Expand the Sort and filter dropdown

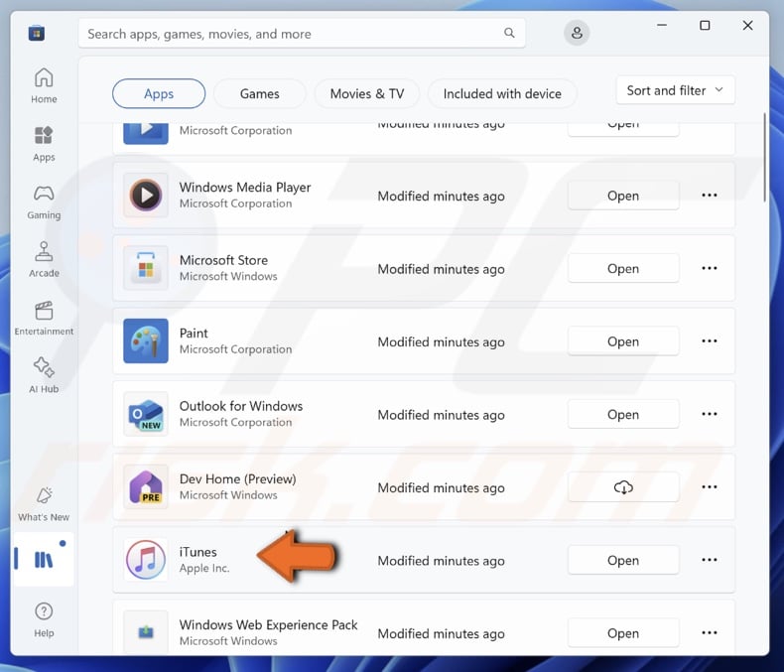point(675,90)
